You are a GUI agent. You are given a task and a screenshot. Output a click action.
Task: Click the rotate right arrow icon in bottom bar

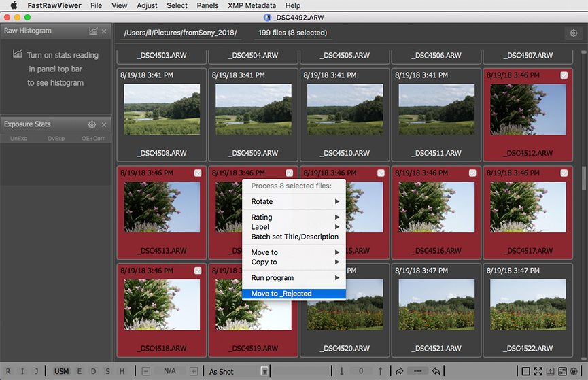[398, 371]
